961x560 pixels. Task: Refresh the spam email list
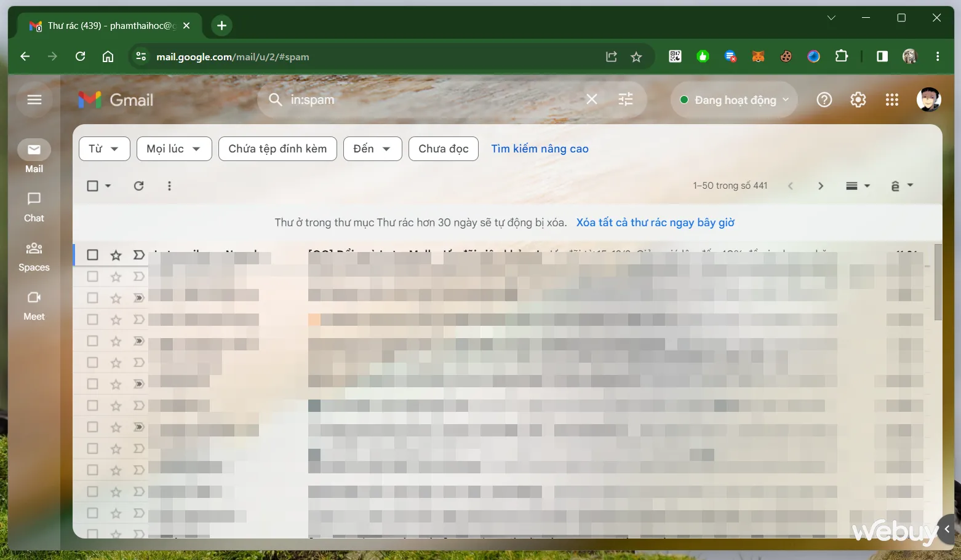point(139,186)
